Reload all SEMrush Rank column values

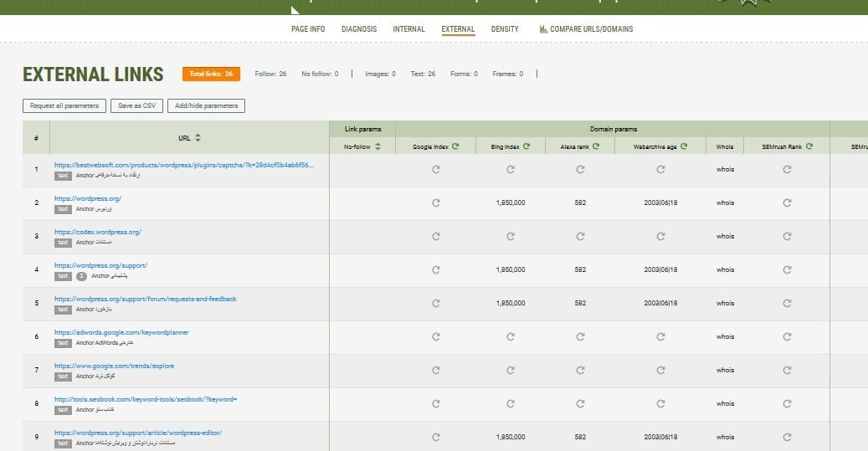809,146
